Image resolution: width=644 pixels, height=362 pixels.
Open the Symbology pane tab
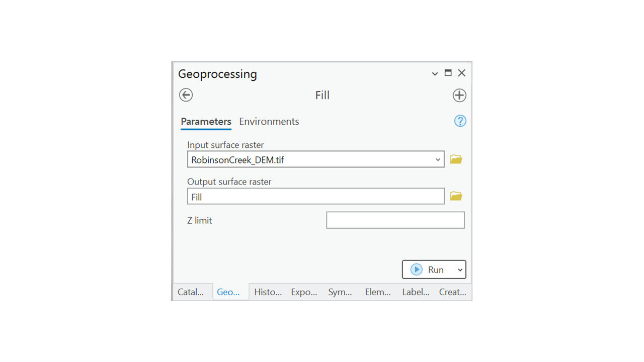click(x=340, y=292)
